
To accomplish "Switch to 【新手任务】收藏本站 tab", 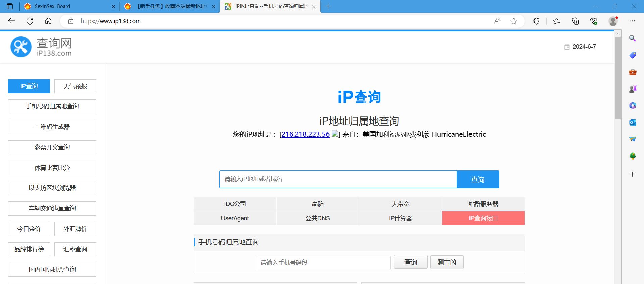I will coord(169,6).
